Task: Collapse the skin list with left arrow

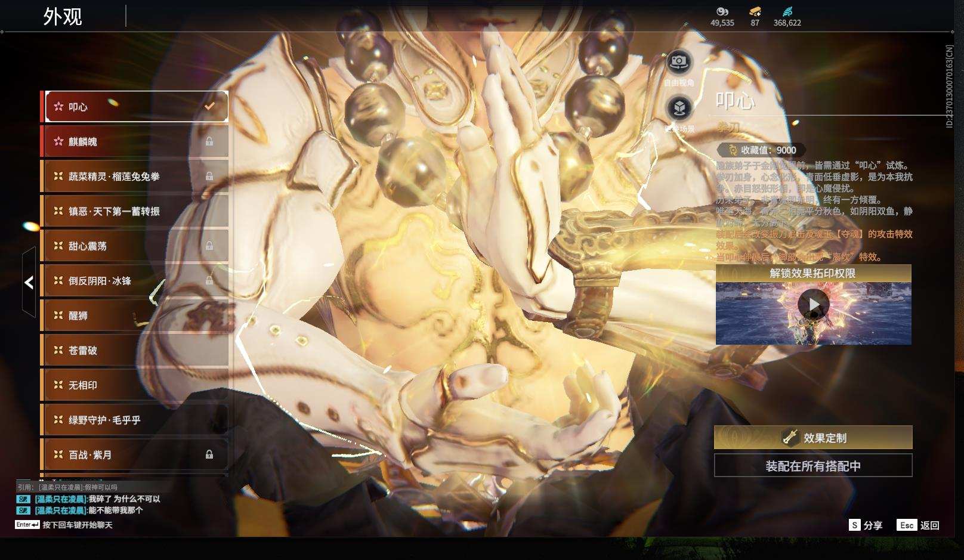Action: tap(29, 282)
